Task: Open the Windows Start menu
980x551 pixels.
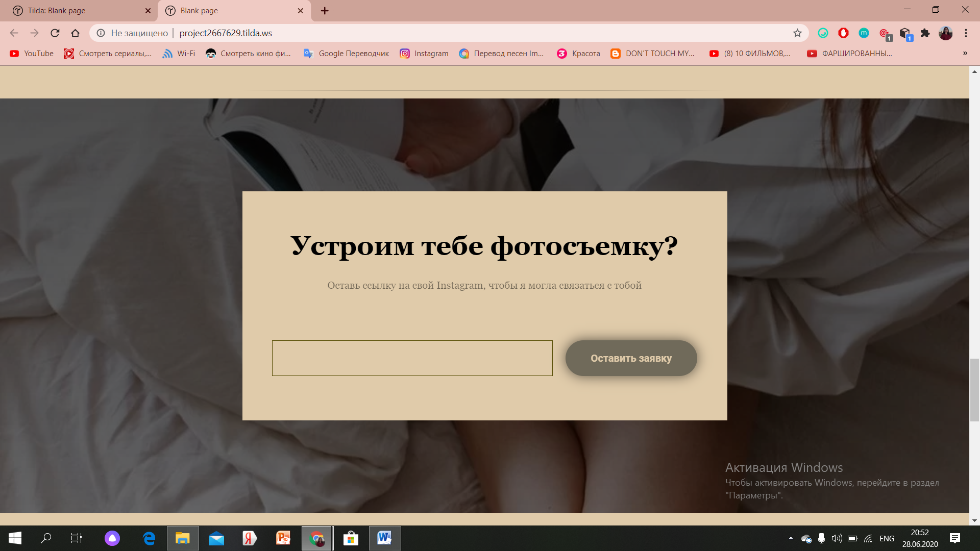Action: click(x=15, y=538)
